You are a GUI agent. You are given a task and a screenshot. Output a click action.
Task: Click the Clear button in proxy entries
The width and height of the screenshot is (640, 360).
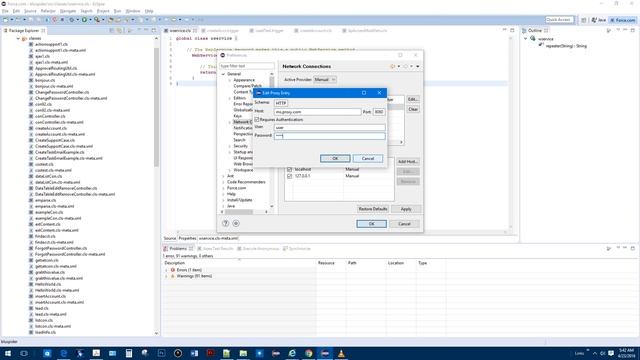pos(413,109)
